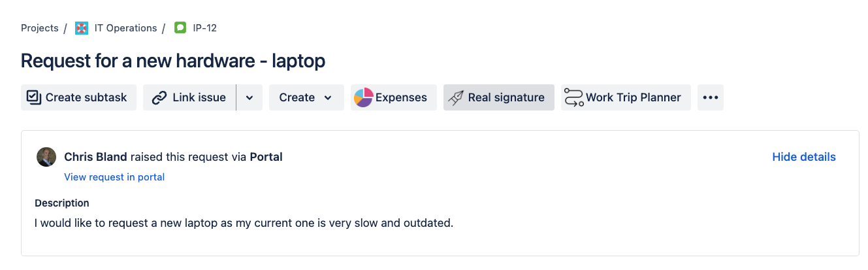Expand the Link issue dropdown arrow

pos(249,97)
